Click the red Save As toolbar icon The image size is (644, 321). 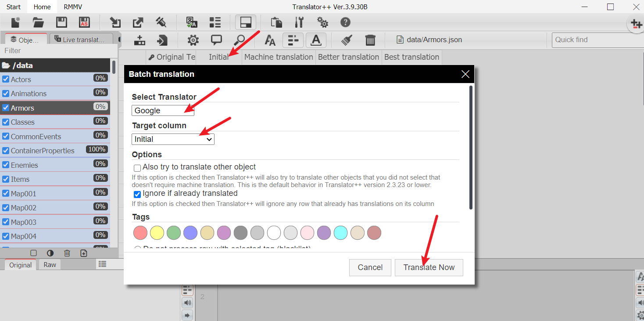coord(84,22)
